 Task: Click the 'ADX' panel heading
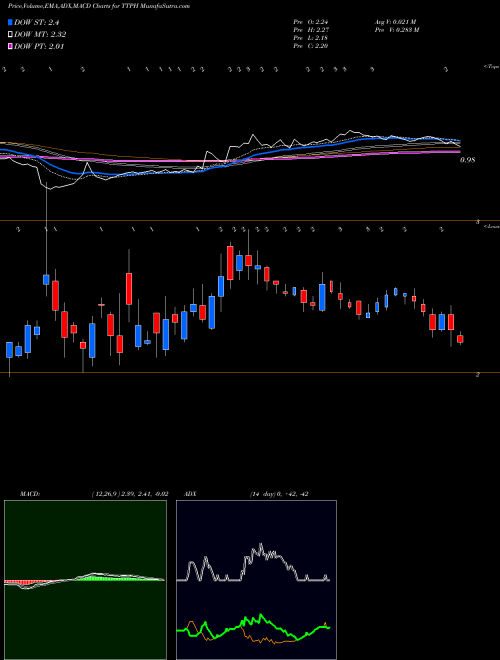pos(191,494)
